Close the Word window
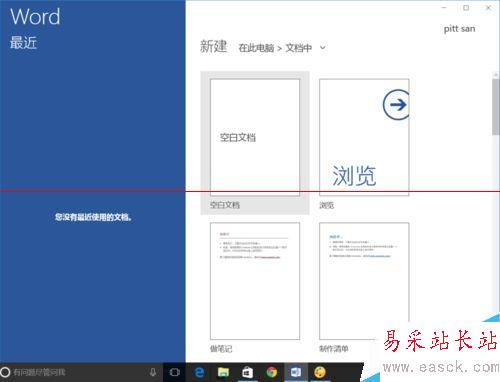Viewport: 500px width, 382px height. click(x=488, y=8)
